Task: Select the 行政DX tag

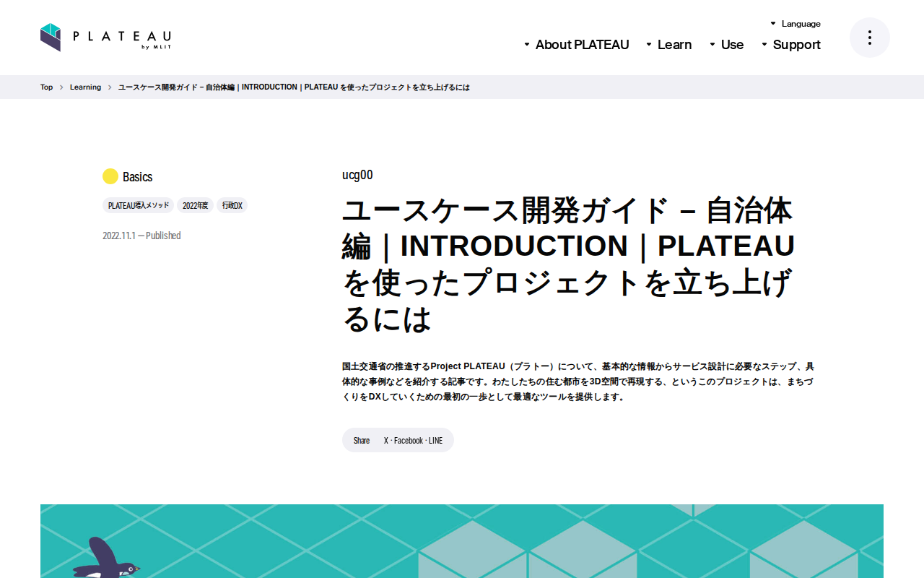Action: coord(232,206)
